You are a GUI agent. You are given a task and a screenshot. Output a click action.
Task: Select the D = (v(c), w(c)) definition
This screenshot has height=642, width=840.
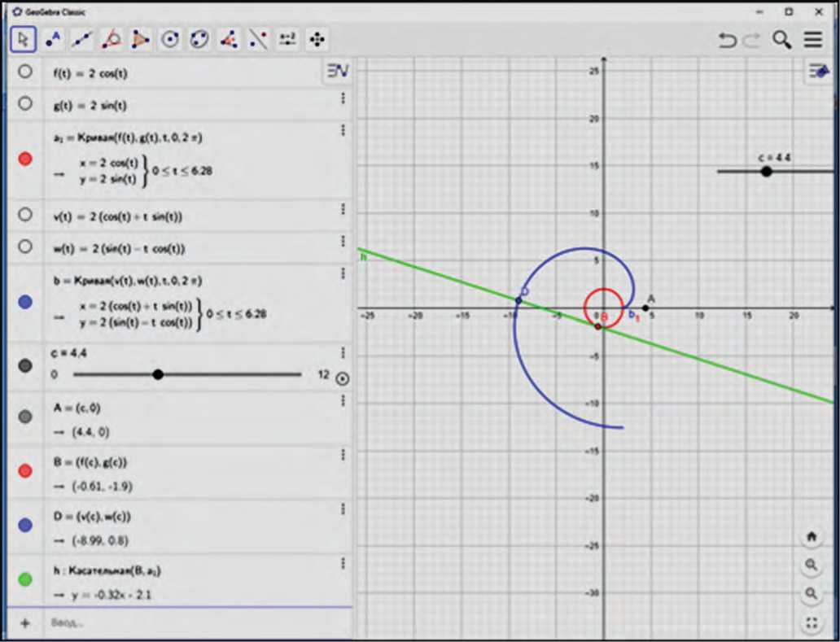tap(92, 518)
